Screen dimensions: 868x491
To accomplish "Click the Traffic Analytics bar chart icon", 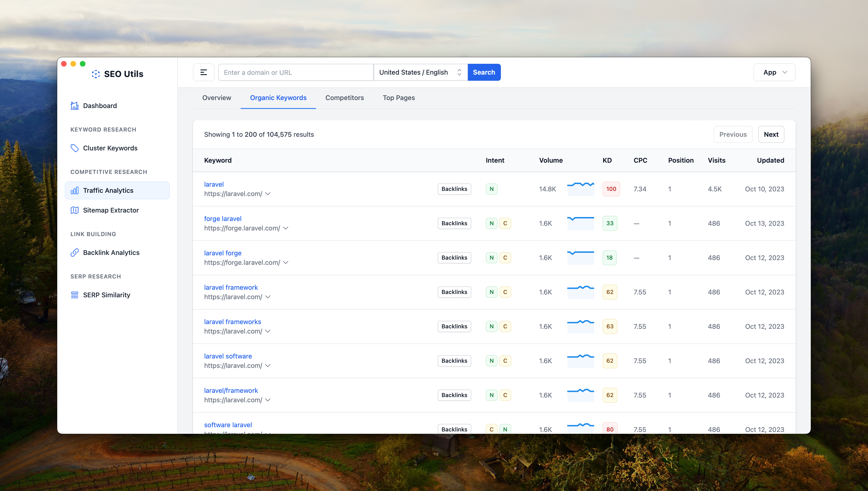I will pos(75,190).
